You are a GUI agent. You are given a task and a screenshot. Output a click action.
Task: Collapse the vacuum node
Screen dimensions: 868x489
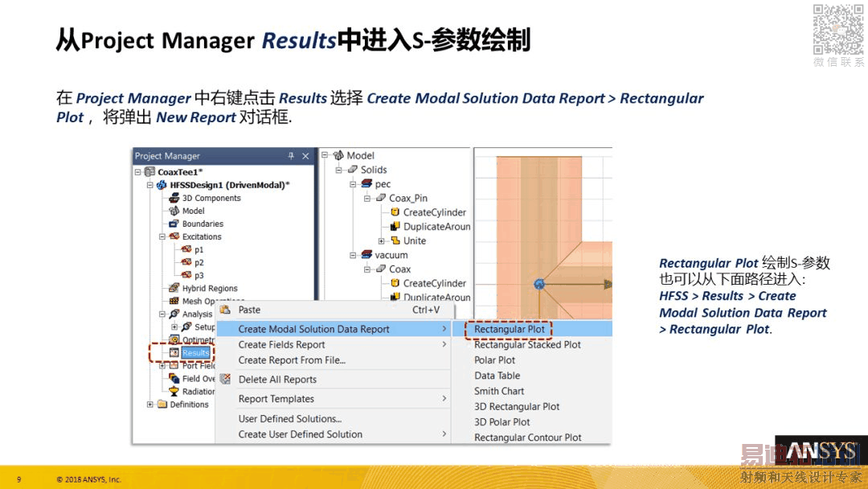point(353,255)
